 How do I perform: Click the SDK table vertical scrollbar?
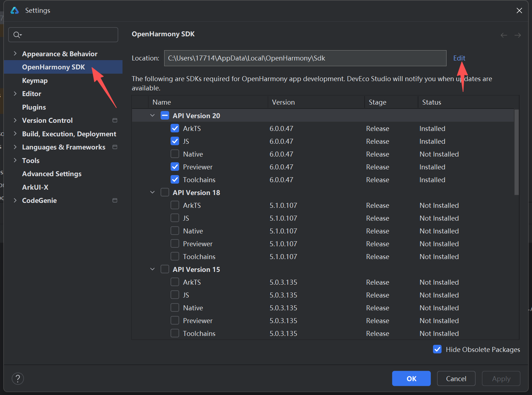pos(516,152)
